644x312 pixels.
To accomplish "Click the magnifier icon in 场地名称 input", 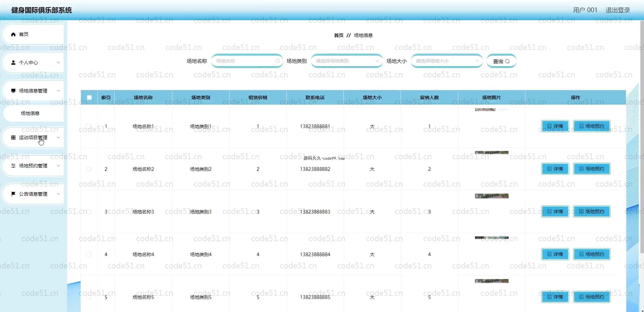I will (x=277, y=61).
